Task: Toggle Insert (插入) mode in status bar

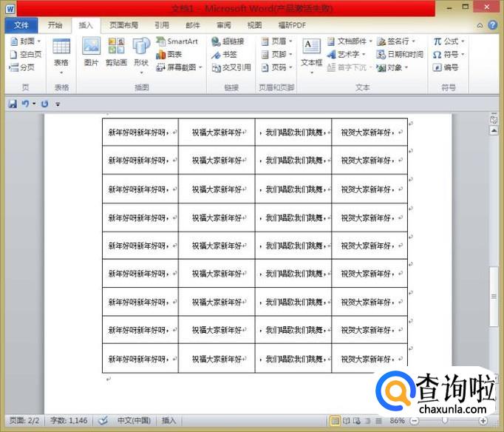Action: pos(168,420)
